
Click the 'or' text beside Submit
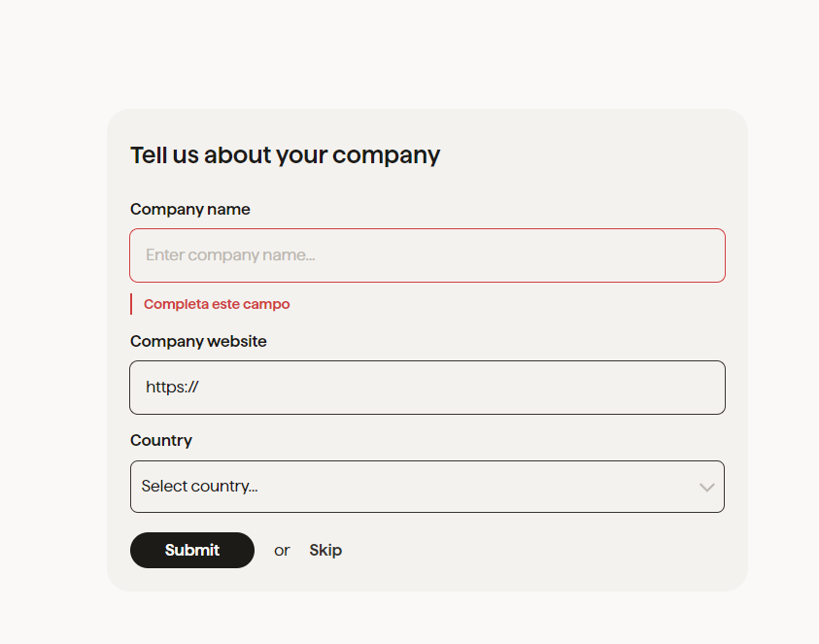[282, 551]
